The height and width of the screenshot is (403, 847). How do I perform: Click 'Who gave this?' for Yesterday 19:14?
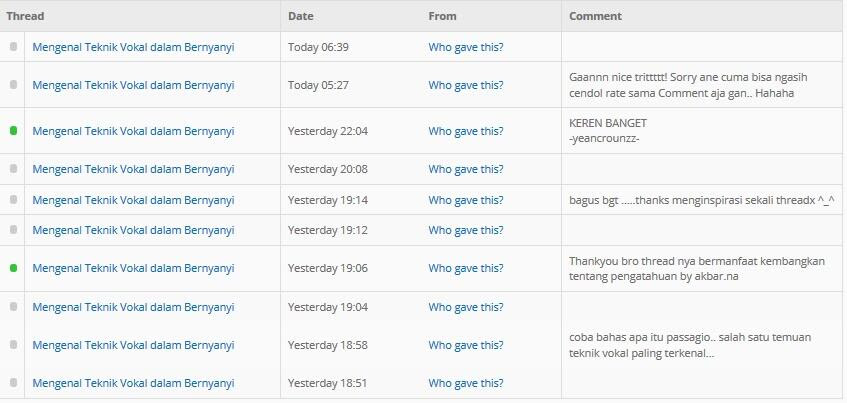click(x=466, y=200)
